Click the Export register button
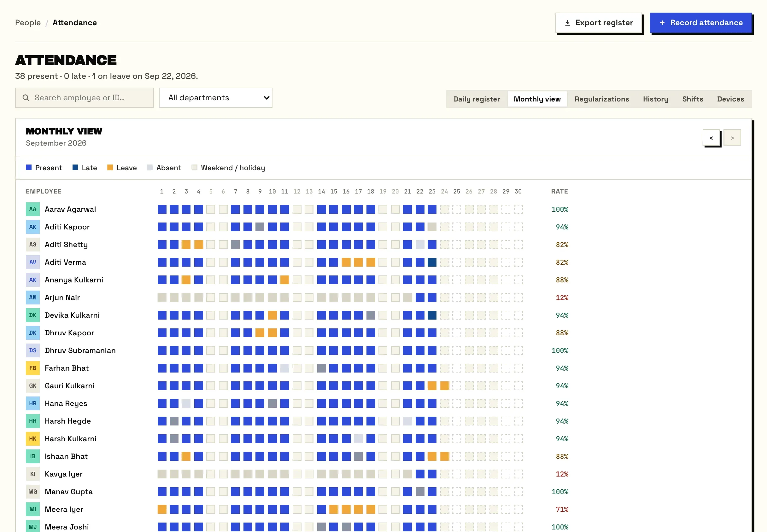This screenshot has width=767, height=532. (x=599, y=23)
